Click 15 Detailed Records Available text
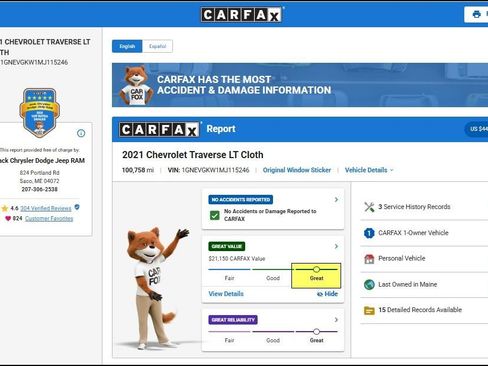 point(420,310)
